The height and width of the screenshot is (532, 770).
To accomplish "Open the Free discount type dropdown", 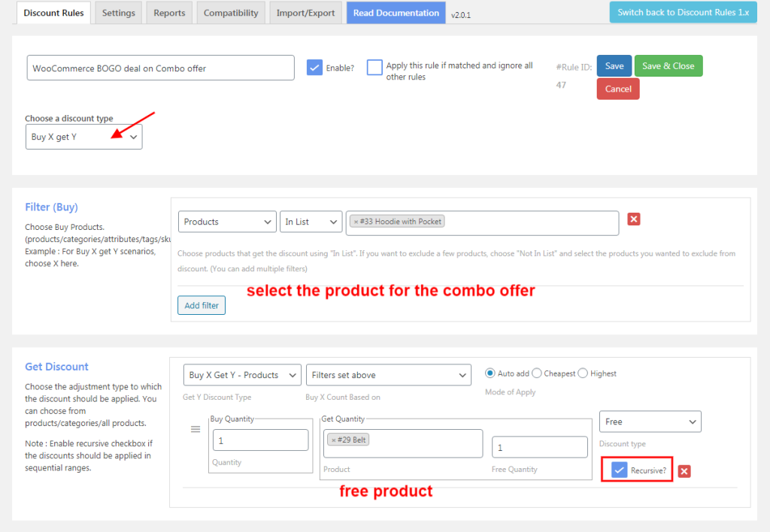I will (x=650, y=422).
